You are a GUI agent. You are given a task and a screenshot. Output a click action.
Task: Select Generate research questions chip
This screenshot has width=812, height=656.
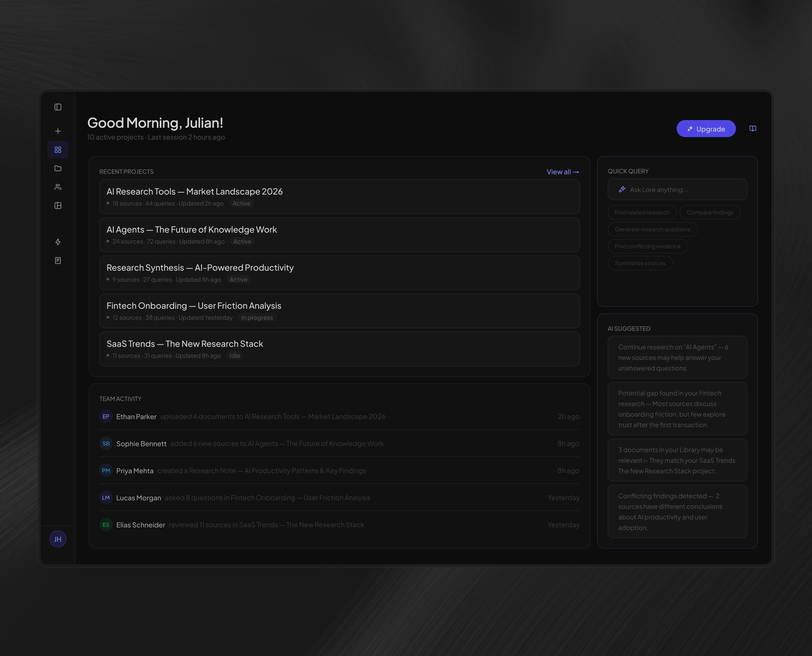click(653, 229)
